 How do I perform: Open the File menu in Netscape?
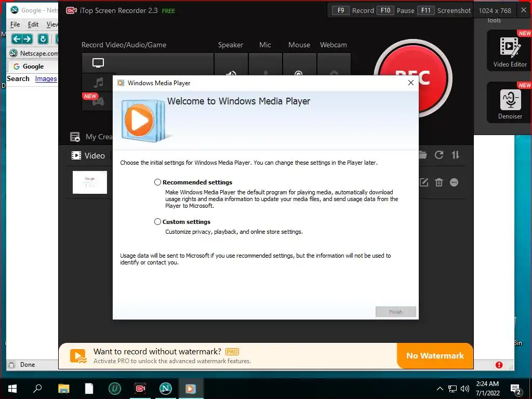pos(15,24)
